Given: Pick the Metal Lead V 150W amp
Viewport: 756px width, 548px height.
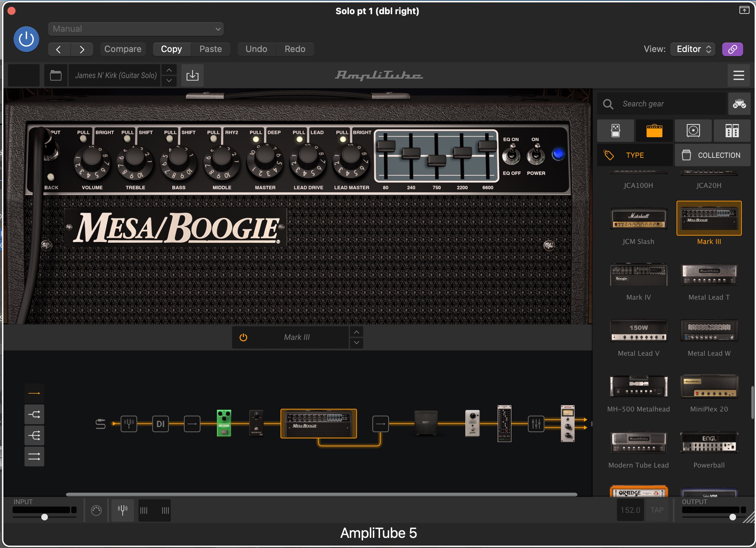Looking at the screenshot, I should [638, 331].
